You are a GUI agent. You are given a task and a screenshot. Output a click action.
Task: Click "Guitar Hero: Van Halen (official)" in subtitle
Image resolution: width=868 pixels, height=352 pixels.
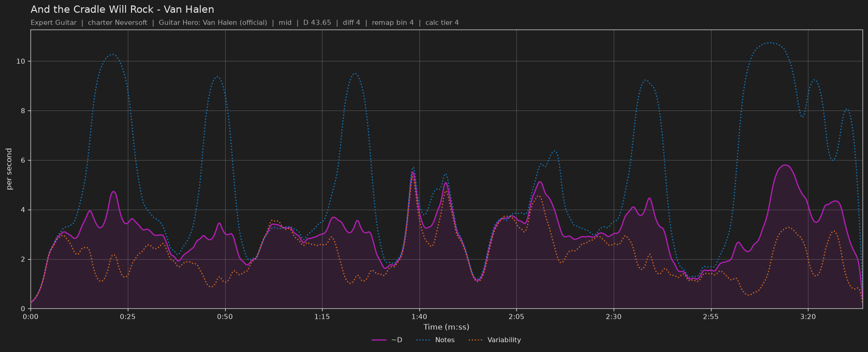(x=213, y=23)
